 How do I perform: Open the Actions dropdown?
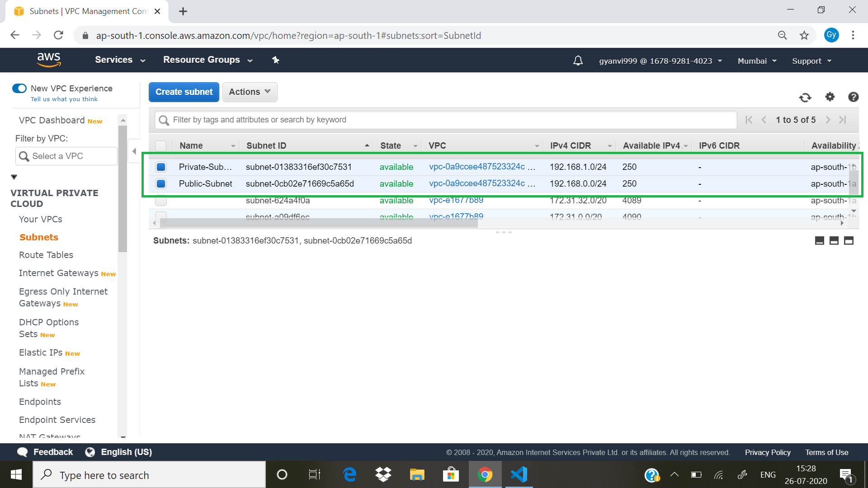[250, 92]
